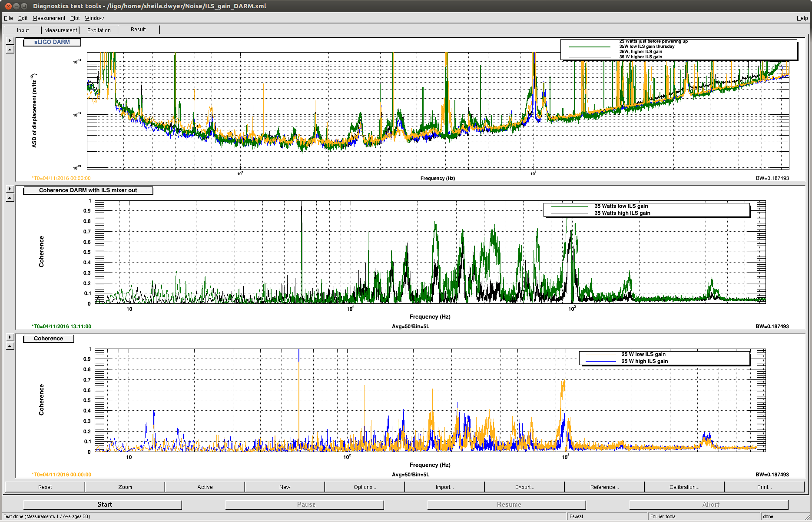Click the right-arrow button beside the bottom Coherence plot
This screenshot has width=812, height=522.
[10, 337]
